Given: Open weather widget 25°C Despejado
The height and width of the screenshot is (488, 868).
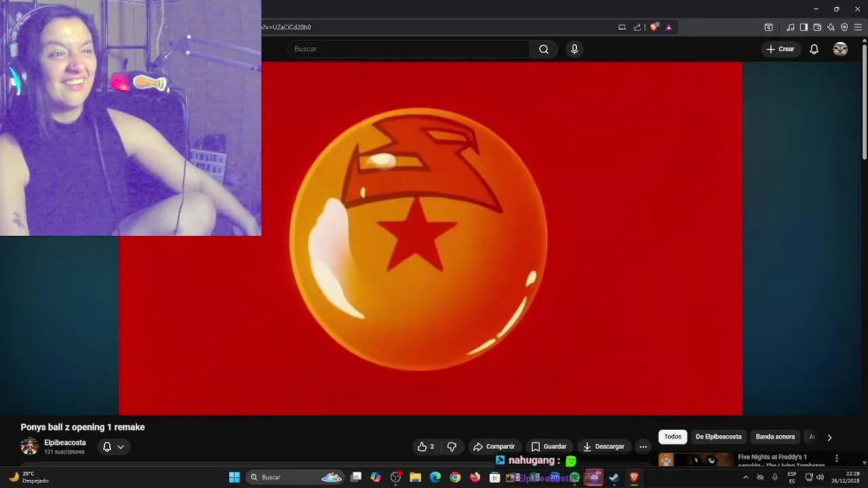Looking at the screenshot, I should 28,477.
